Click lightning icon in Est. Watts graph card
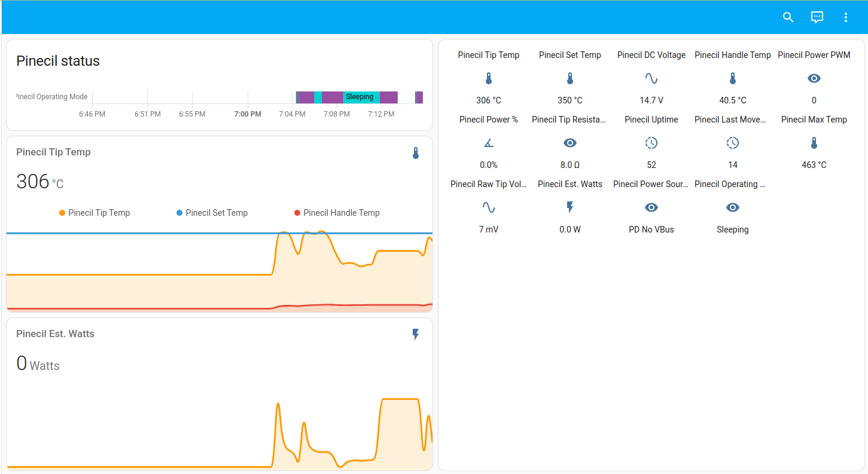 pos(416,335)
